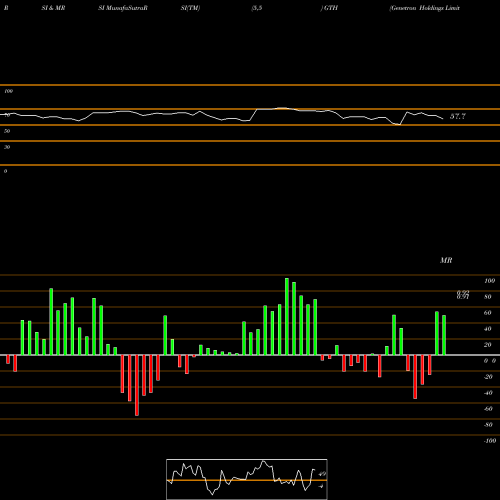Click the "-20" label on MR axis
Screen dimensions: 500x500
point(488,377)
